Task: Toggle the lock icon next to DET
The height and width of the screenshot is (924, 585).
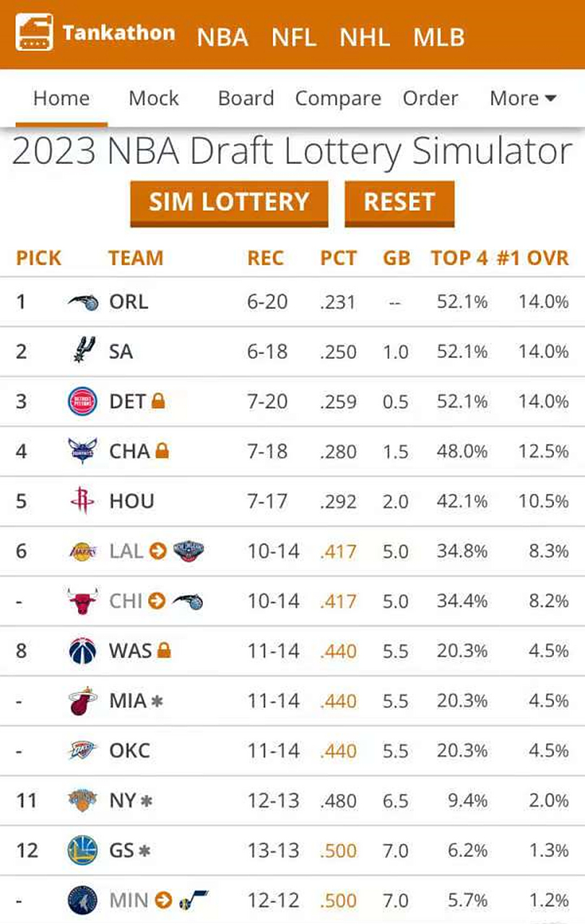Action: click(158, 401)
